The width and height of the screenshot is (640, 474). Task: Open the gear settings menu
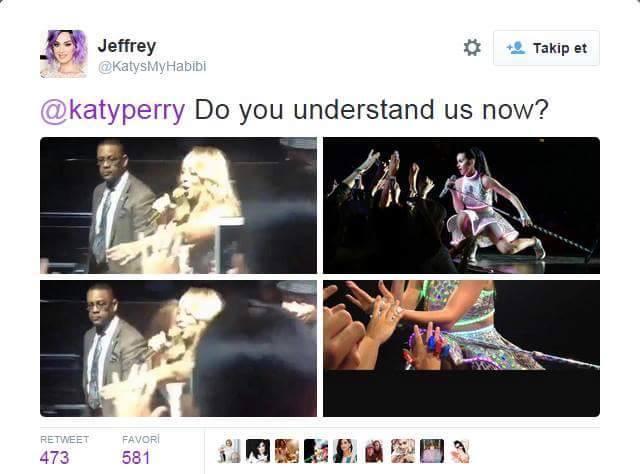pyautogui.click(x=472, y=48)
